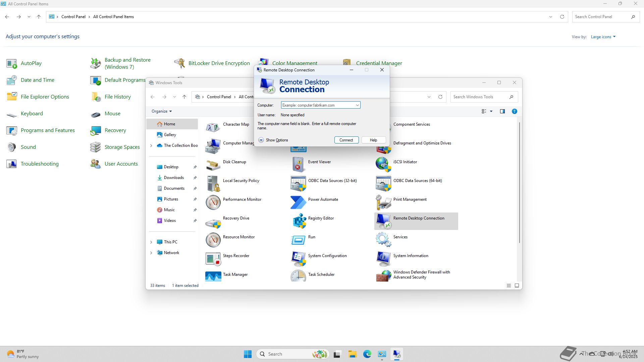Click the Help button in Remote Desktop

click(x=373, y=140)
